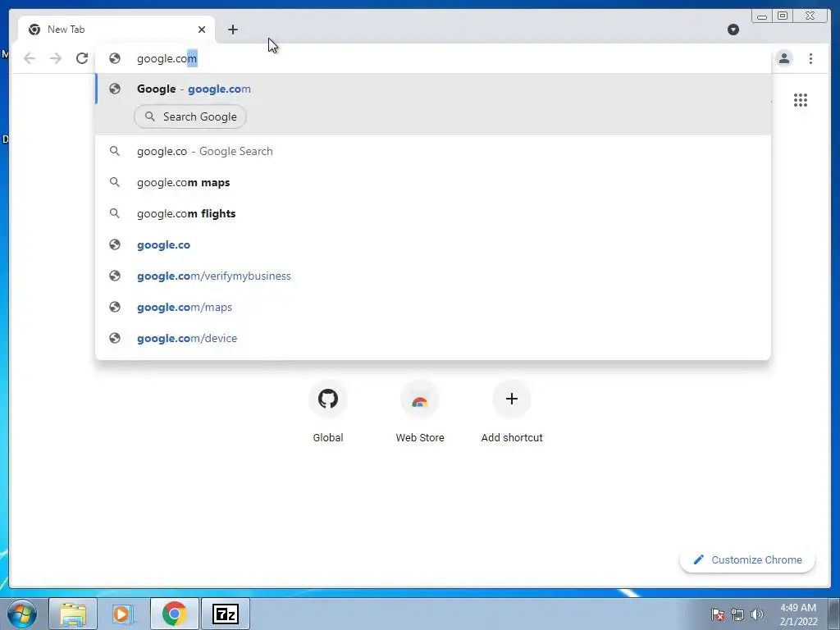The image size is (840, 630).
Task: Launch Windows Media Player from the taskbar
Action: pos(123,614)
